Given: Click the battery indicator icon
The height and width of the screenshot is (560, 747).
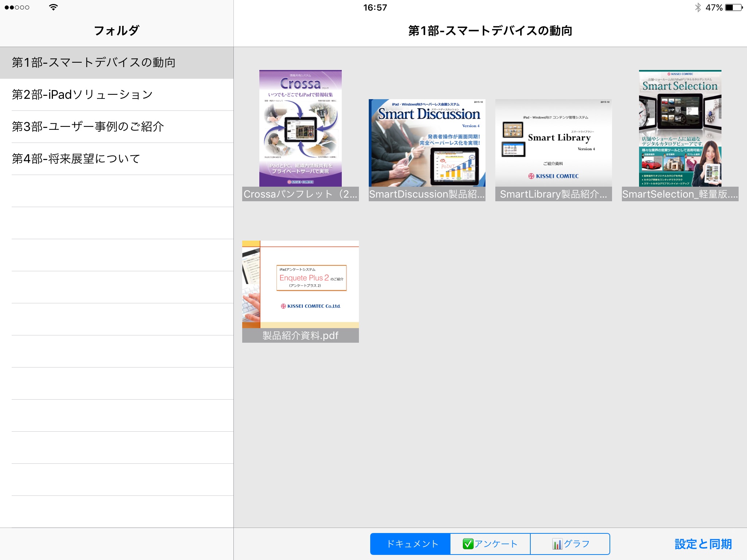Looking at the screenshot, I should (734, 7).
